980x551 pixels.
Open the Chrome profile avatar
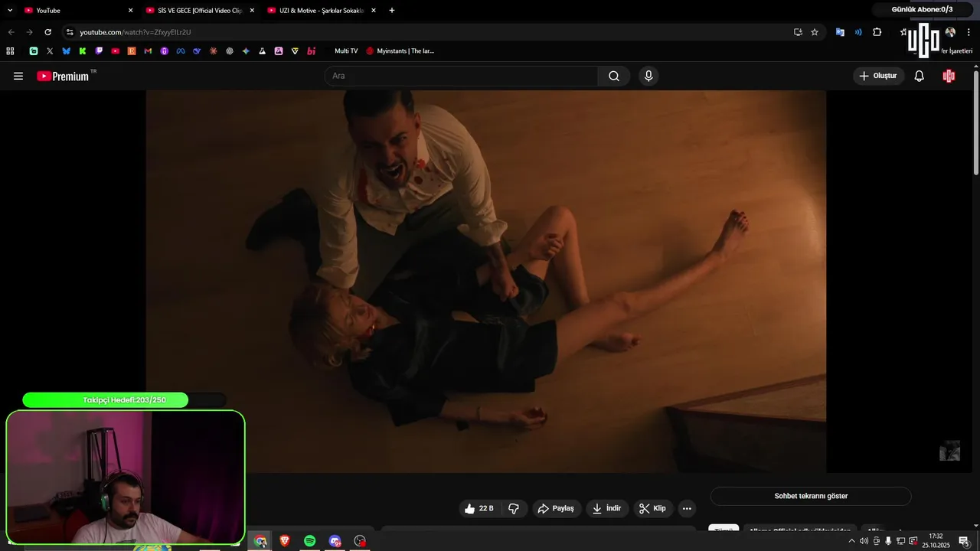pos(950,32)
